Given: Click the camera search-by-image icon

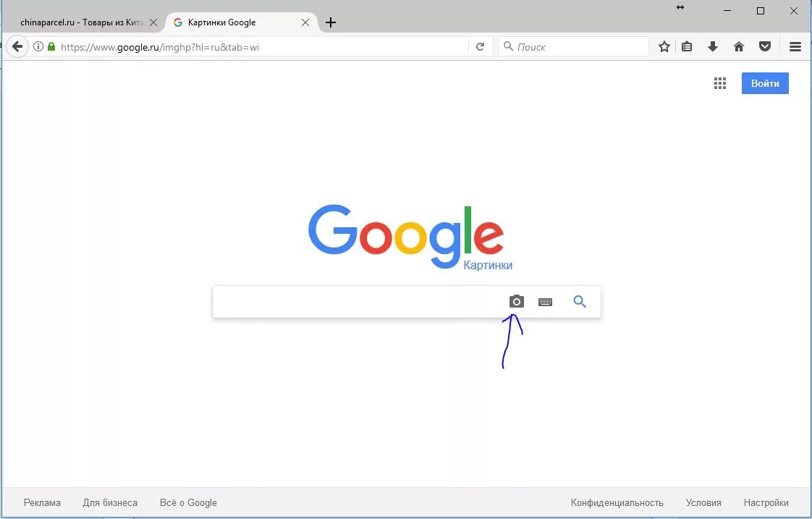Looking at the screenshot, I should coord(516,301).
